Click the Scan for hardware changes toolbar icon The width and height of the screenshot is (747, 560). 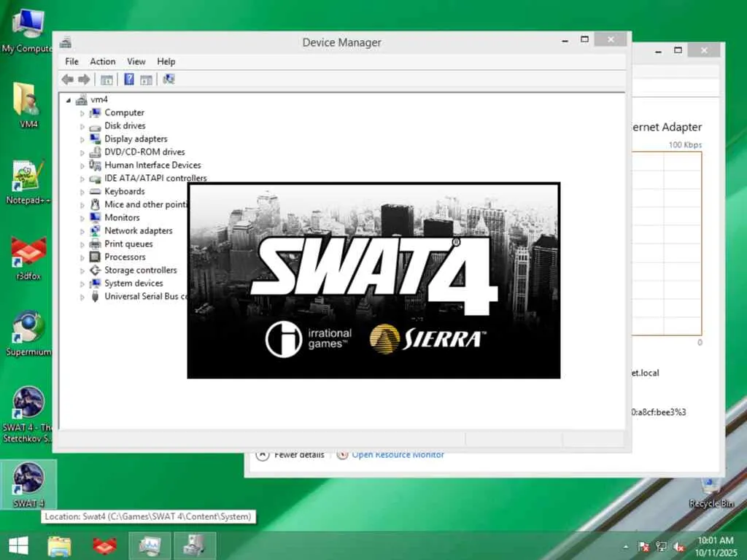(x=169, y=79)
